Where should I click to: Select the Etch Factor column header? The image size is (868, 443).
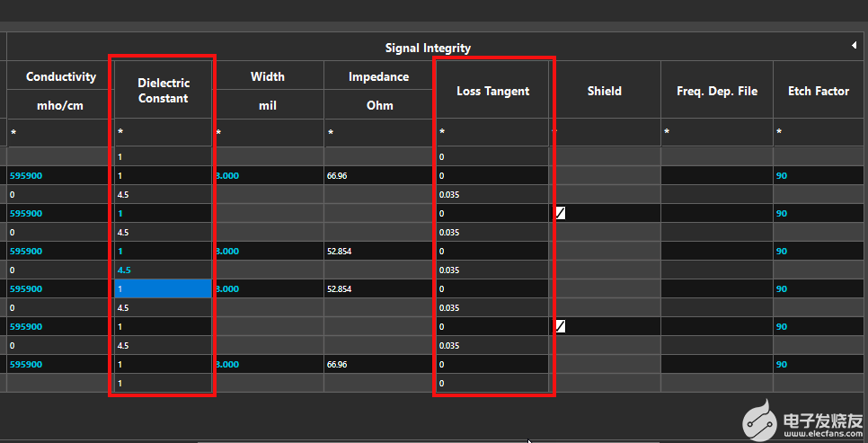click(x=819, y=91)
